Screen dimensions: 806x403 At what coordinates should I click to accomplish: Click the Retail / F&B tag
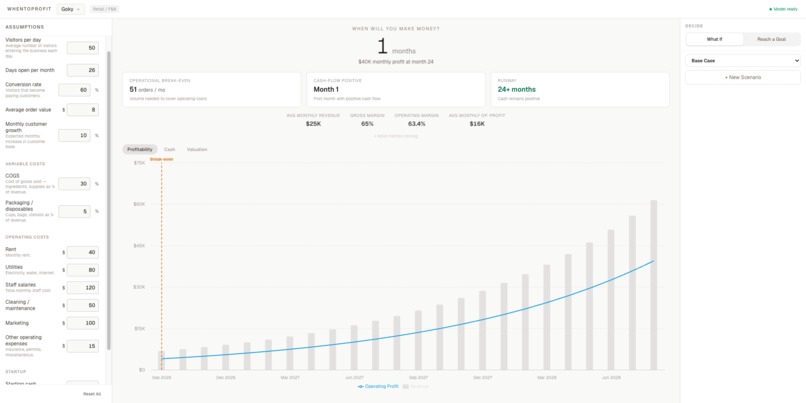coord(104,9)
